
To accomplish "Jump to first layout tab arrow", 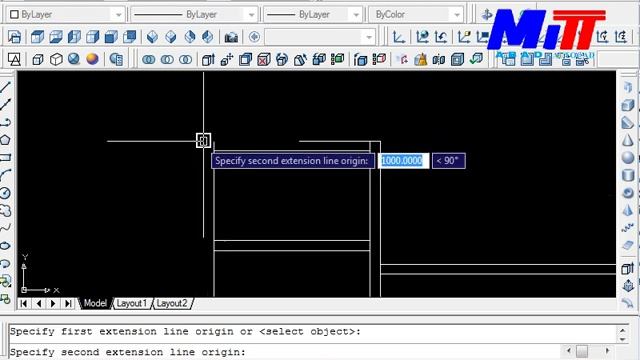I will [24, 303].
